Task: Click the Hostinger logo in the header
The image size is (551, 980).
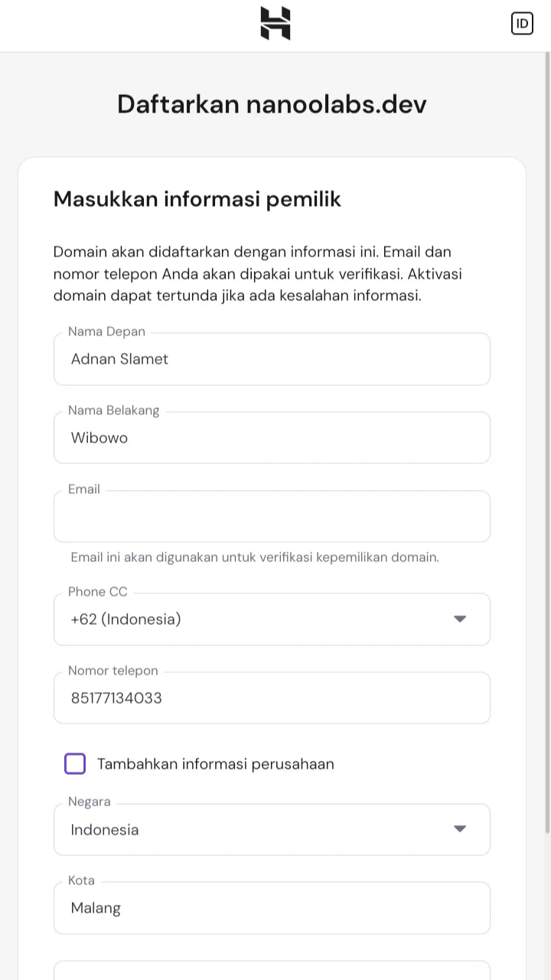Action: [x=275, y=23]
